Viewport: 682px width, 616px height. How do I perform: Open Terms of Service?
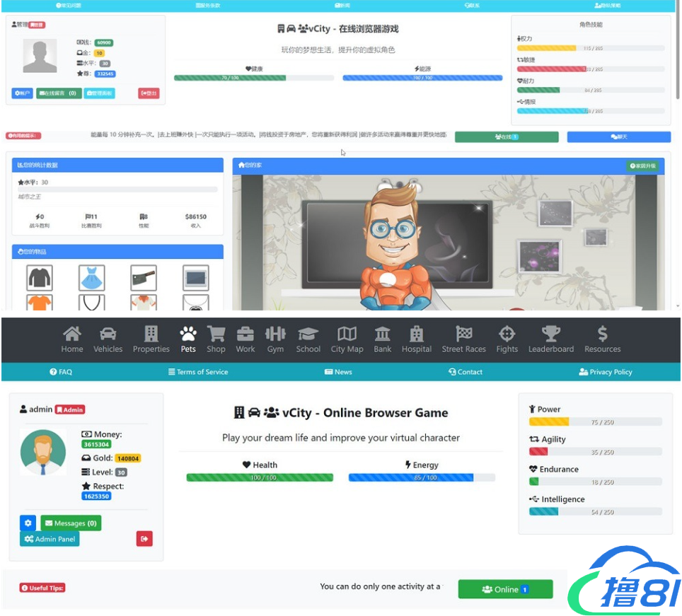point(198,372)
